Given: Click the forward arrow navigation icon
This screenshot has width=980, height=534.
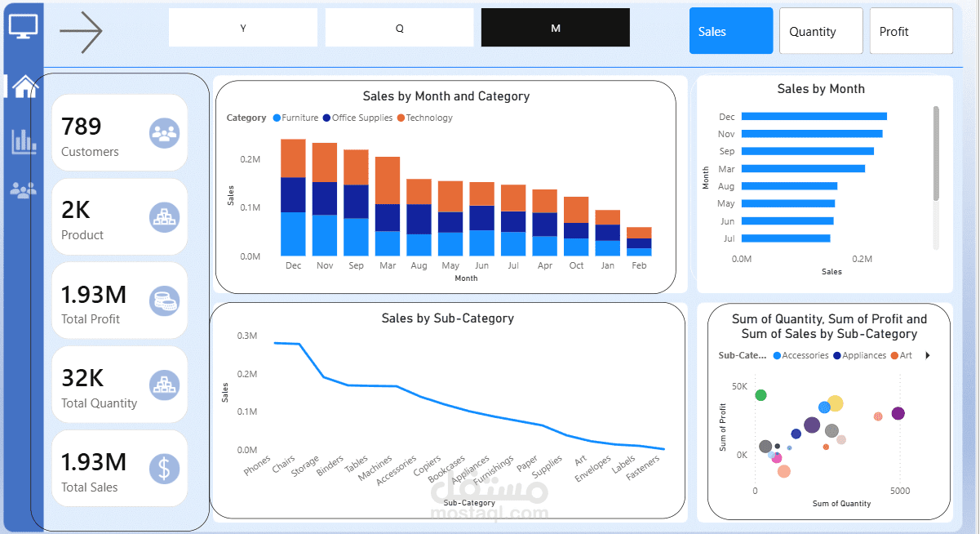Looking at the screenshot, I should pos(81,32).
